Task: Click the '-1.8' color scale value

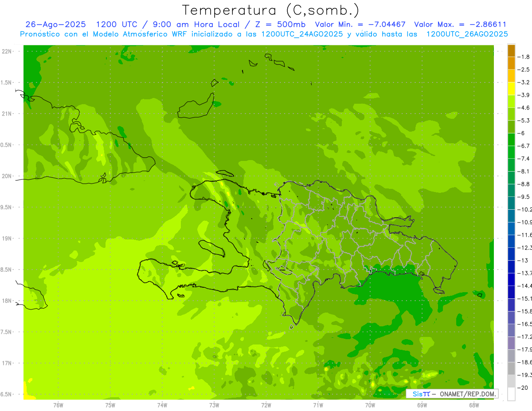Action: click(x=524, y=57)
